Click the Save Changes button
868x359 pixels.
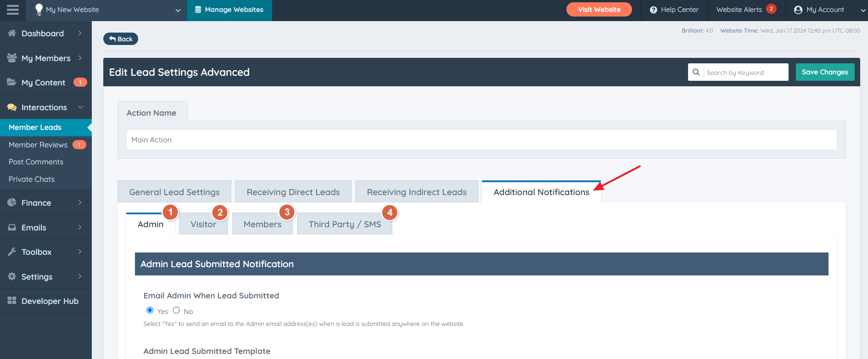(825, 72)
